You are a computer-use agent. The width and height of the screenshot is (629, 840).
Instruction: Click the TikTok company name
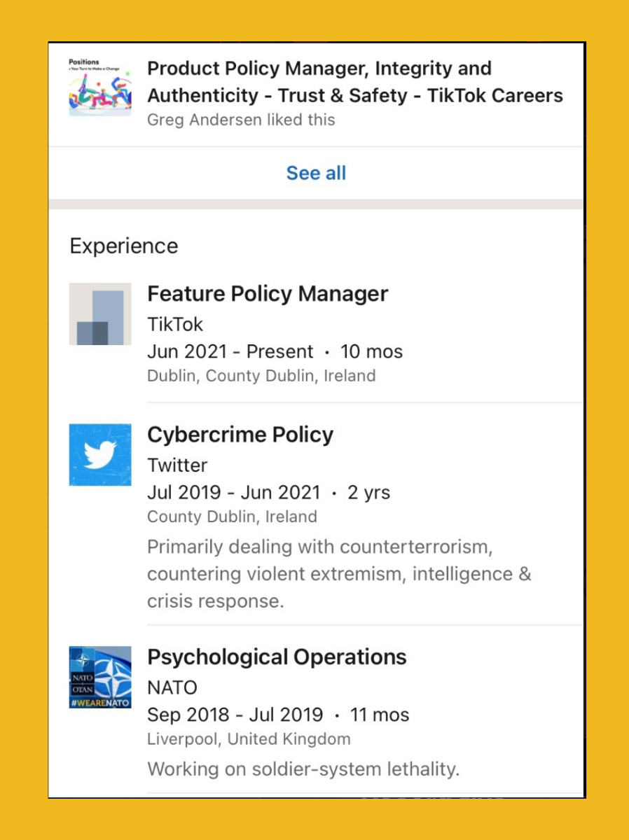click(175, 324)
